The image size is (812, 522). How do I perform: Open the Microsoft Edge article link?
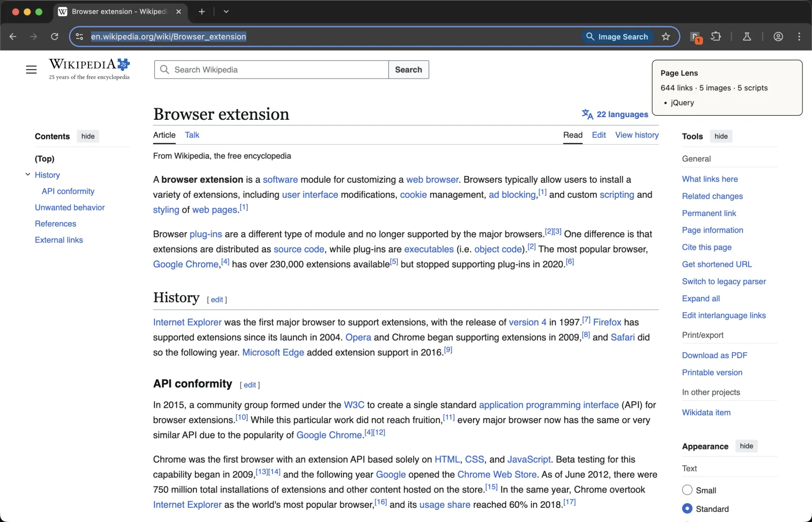273,353
